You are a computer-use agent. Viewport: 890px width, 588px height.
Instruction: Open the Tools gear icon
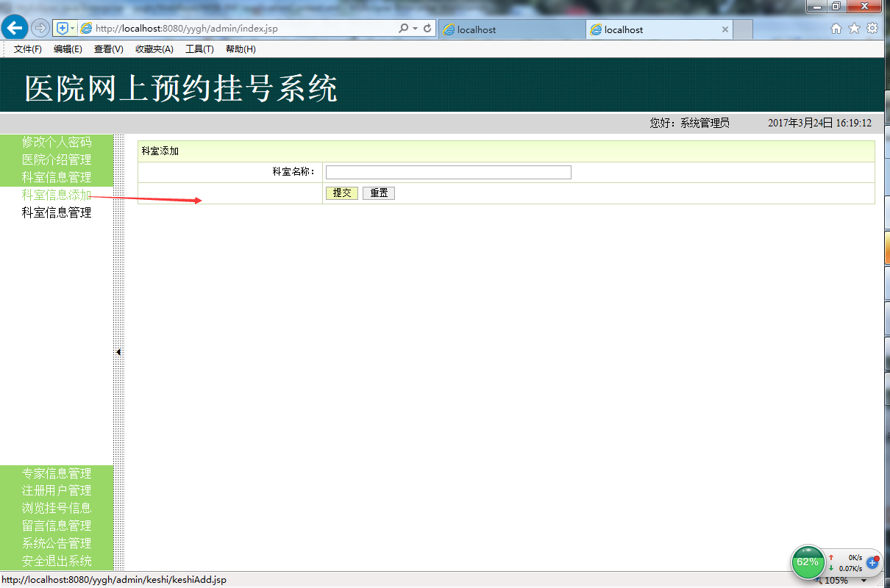point(872,28)
